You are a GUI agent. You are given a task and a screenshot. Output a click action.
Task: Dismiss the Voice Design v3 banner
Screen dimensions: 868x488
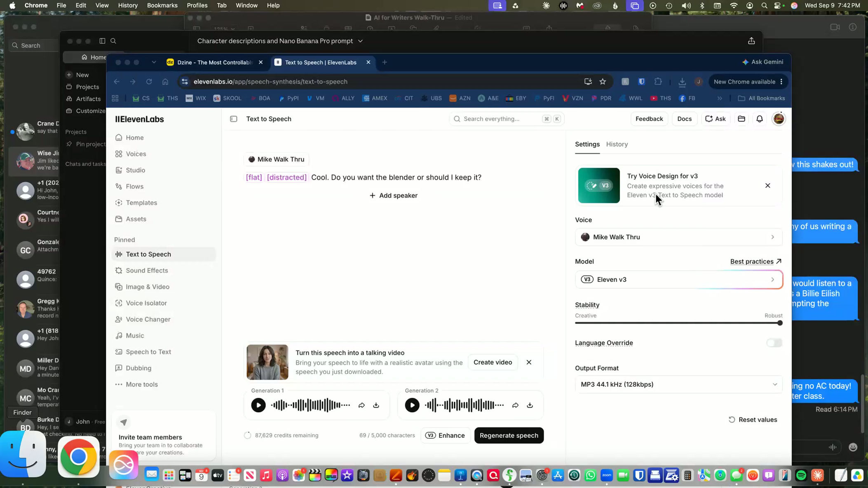click(x=767, y=186)
